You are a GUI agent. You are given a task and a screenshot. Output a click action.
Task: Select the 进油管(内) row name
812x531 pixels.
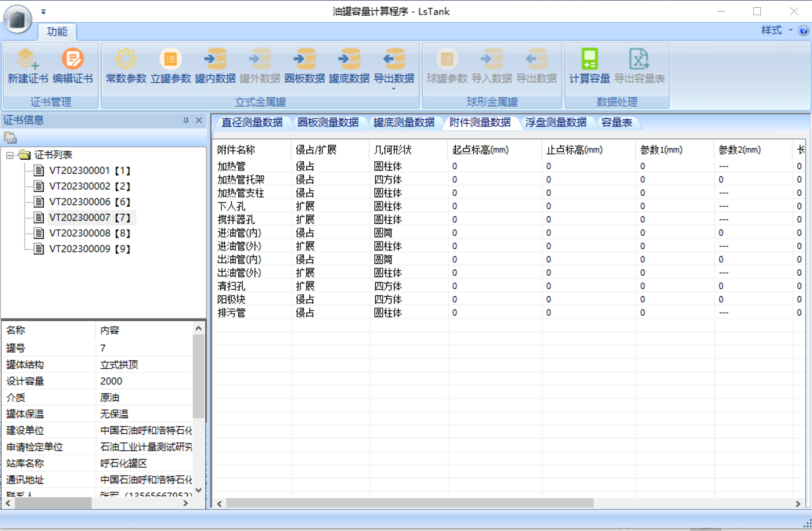pyautogui.click(x=240, y=233)
